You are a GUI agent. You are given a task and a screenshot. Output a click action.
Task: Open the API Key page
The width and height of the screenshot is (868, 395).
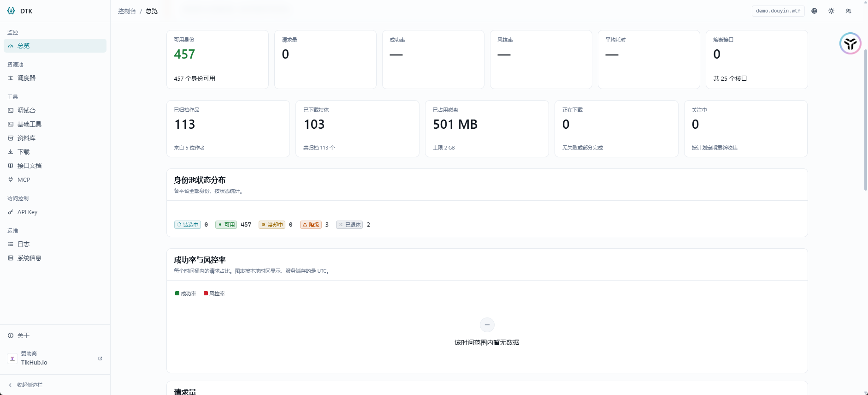[x=55, y=212]
